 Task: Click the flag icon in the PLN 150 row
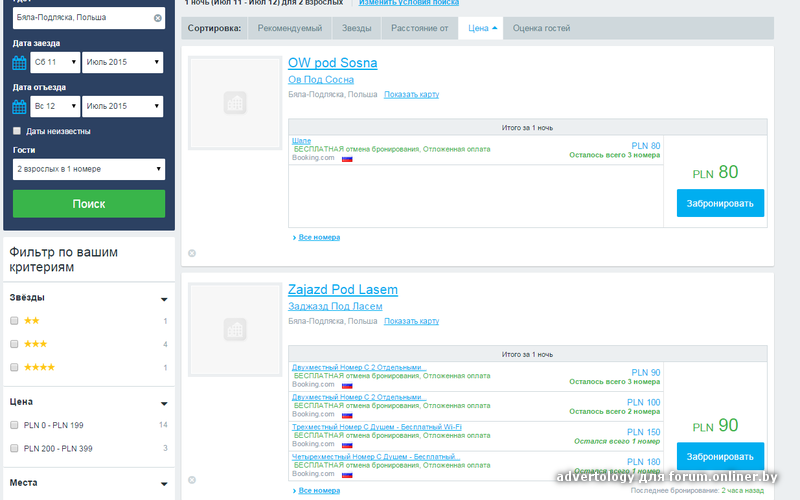(347, 445)
